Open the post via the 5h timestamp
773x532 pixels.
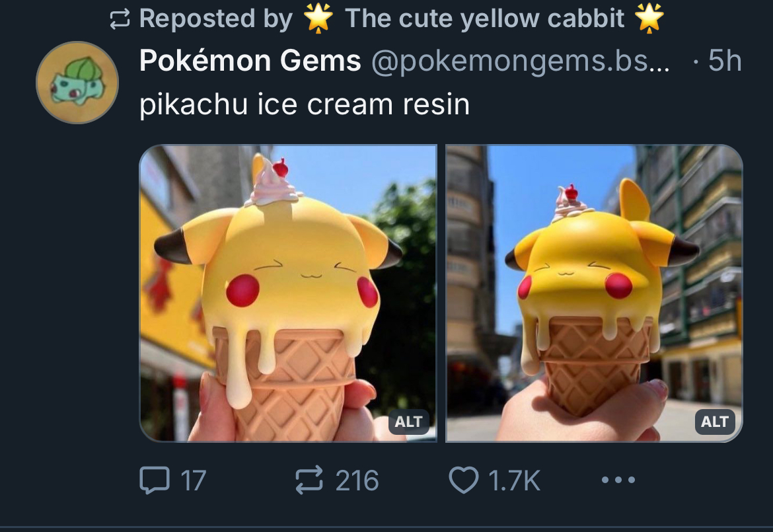725,61
